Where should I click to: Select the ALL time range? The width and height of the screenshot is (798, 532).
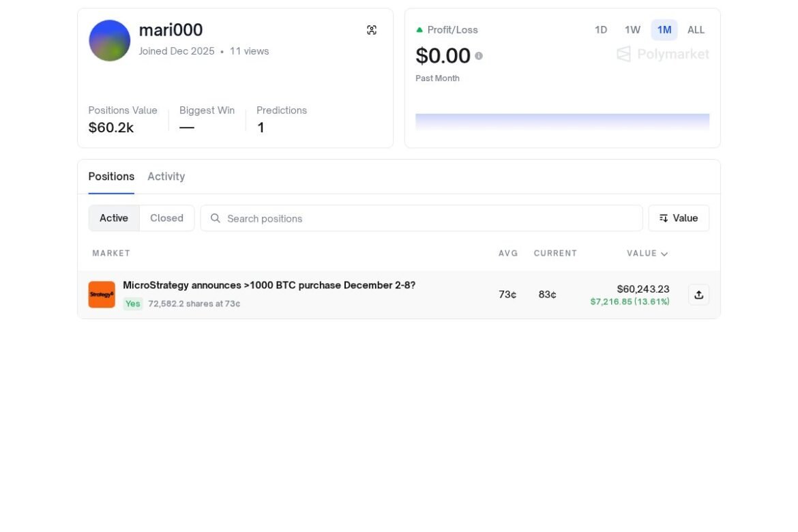tap(696, 29)
